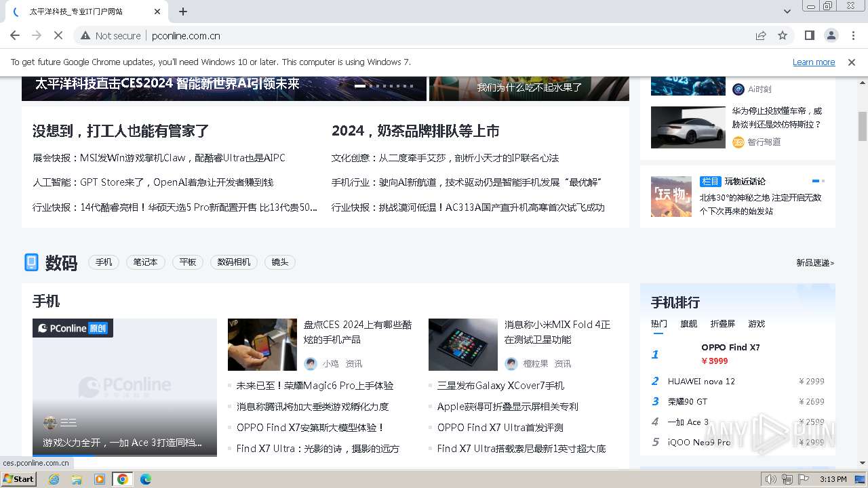
Task: Select the 平板 category pill
Action: click(188, 262)
